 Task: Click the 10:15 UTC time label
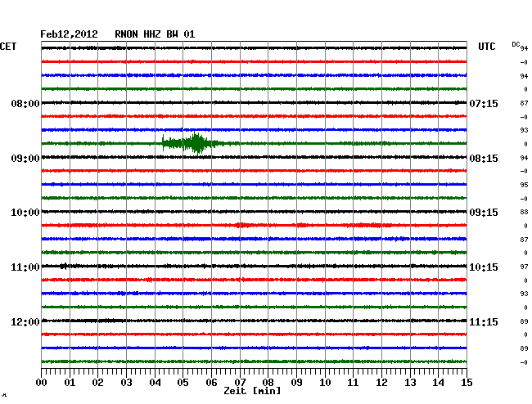pos(484,267)
